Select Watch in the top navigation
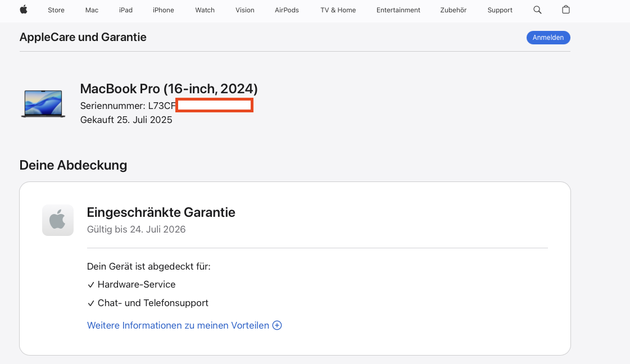The height and width of the screenshot is (364, 630). [205, 10]
